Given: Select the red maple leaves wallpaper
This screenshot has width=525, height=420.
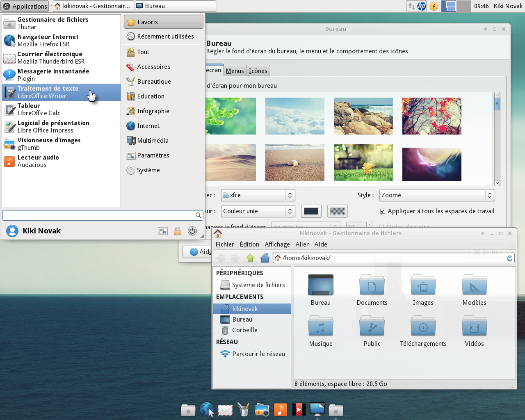Looking at the screenshot, I should [432, 116].
